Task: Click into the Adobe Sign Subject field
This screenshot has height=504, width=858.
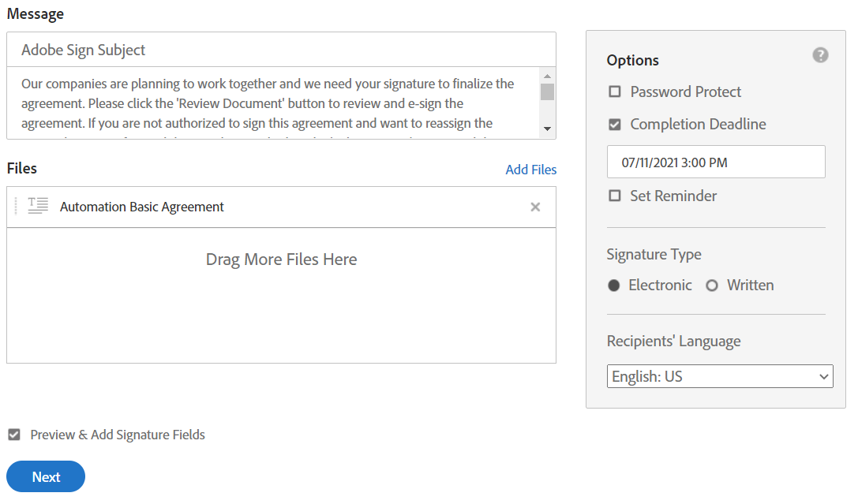Action: pyautogui.click(x=281, y=50)
